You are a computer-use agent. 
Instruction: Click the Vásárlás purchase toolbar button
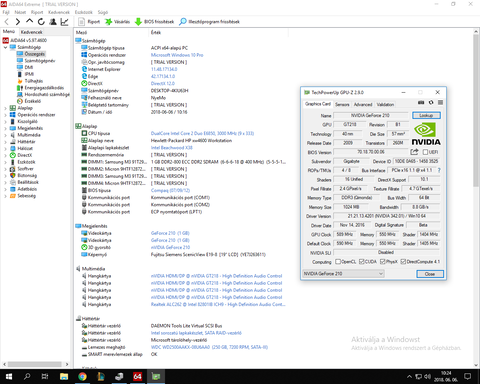pos(117,22)
